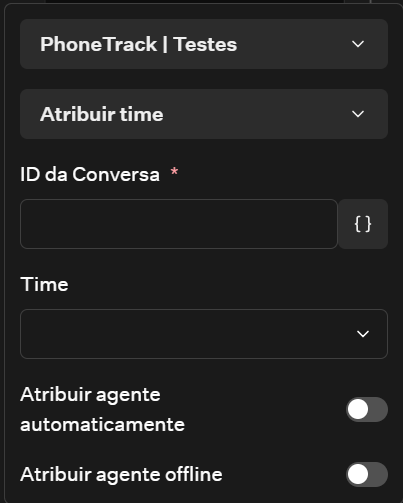Click the chevron on PhoneTrack | Testes
Image resolution: width=403 pixels, height=503 pixels.
pos(358,44)
